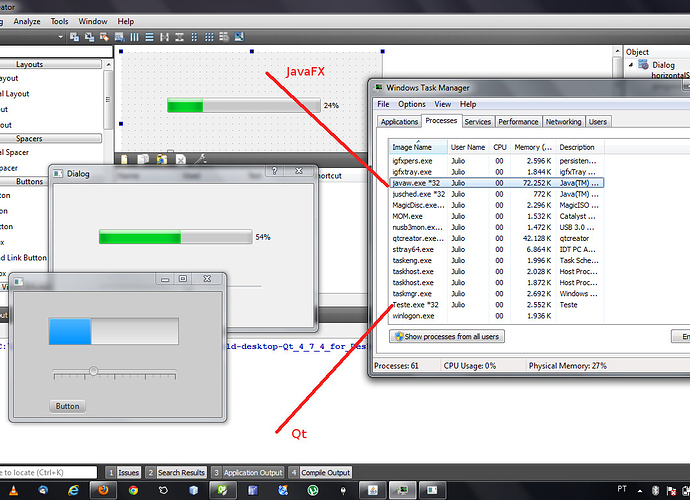Select Edit Buddies mode icon
This screenshot has width=690, height=500.
click(x=104, y=37)
